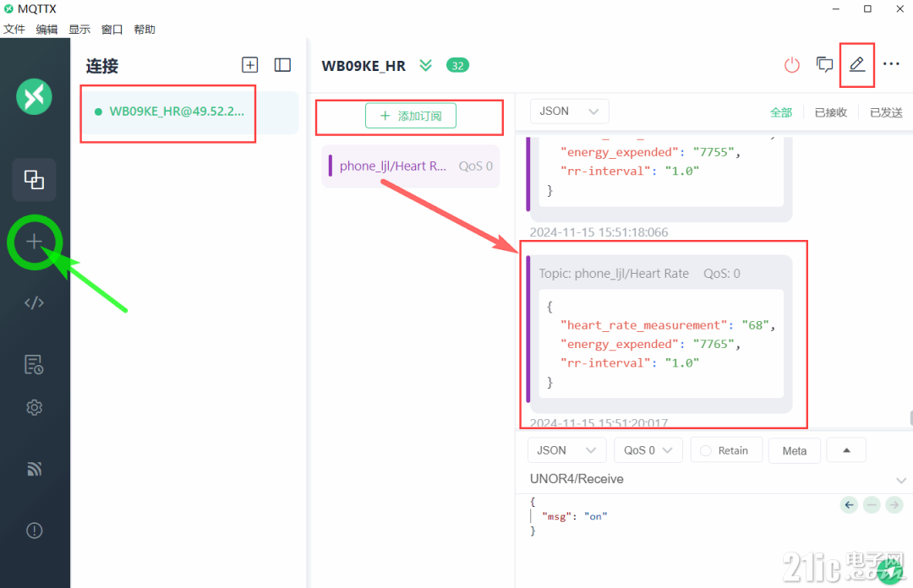This screenshot has height=588, width=913.
Task: Click the message list scrollbar thumb
Action: pos(910,418)
